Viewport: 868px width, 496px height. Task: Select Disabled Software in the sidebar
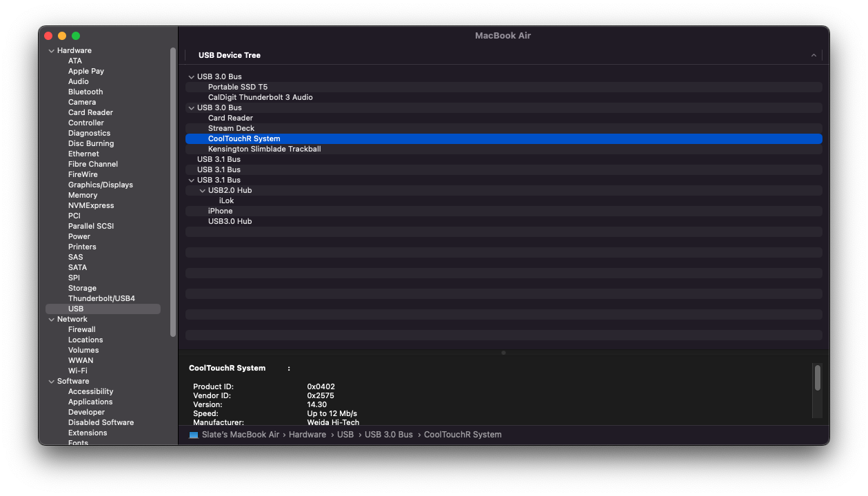tap(101, 422)
